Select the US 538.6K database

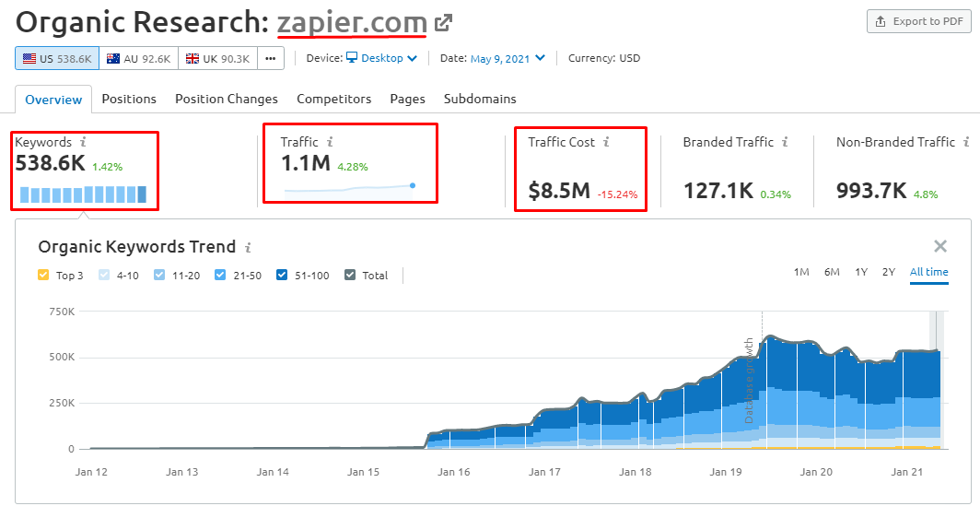click(57, 59)
